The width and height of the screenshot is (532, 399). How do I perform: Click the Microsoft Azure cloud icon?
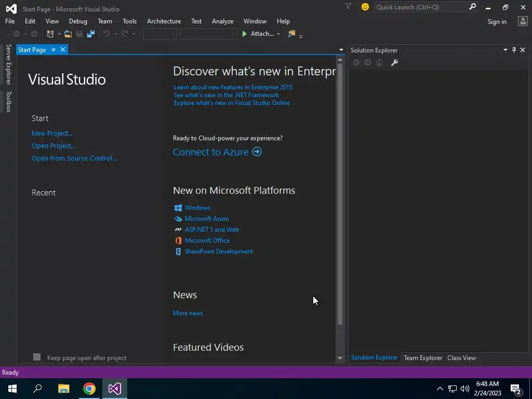pyautogui.click(x=178, y=219)
